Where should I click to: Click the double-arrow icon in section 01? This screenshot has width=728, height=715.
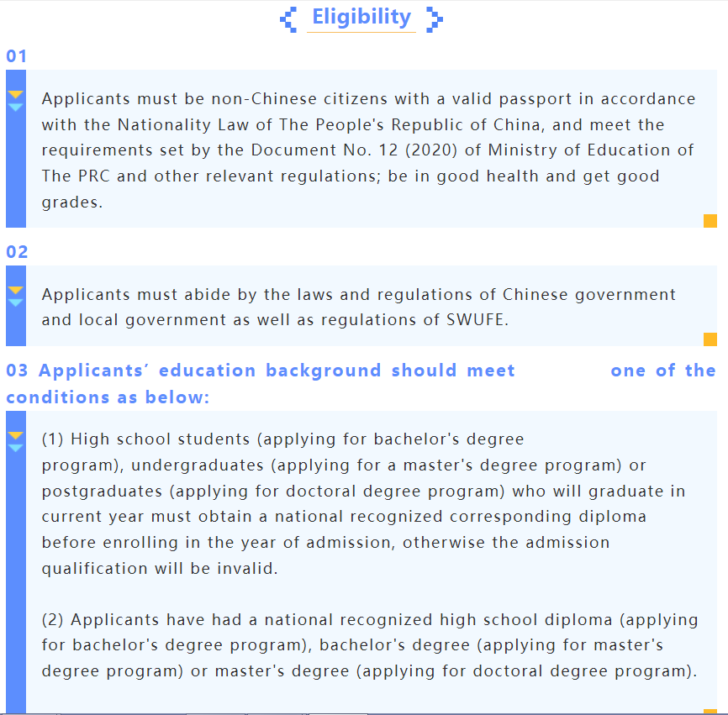[15, 101]
